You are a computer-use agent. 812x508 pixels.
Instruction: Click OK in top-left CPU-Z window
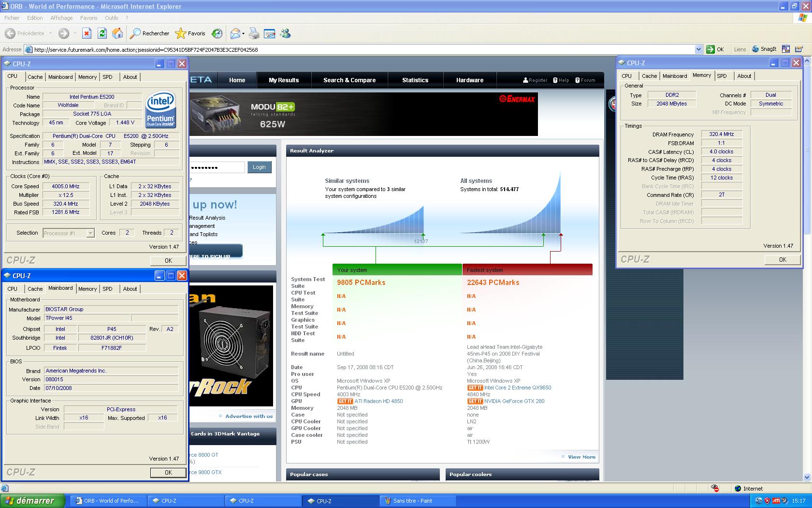click(x=168, y=260)
